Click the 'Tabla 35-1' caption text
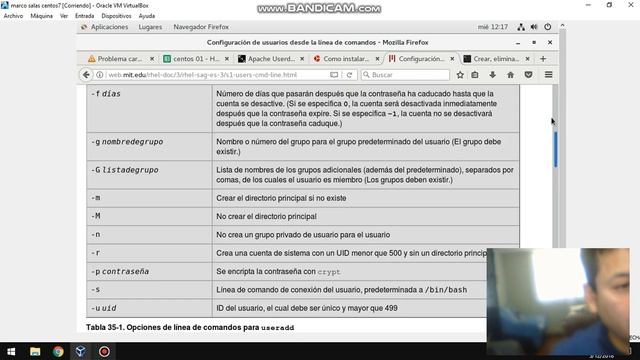Viewport: 640px width, 360px height. [190, 327]
